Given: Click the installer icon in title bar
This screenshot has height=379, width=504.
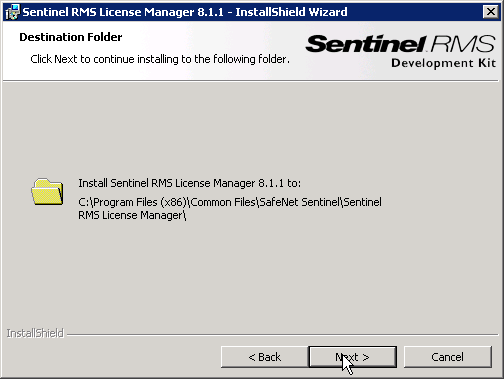Looking at the screenshot, I should tap(13, 12).
